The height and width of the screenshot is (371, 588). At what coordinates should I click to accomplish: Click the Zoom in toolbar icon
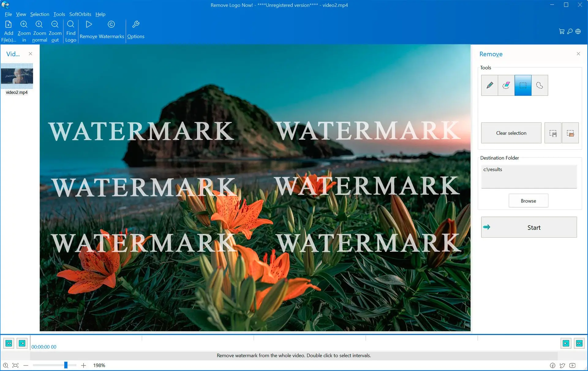pos(24,31)
